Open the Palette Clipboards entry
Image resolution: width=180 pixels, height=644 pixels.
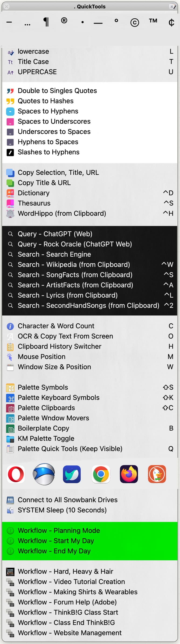click(x=46, y=408)
